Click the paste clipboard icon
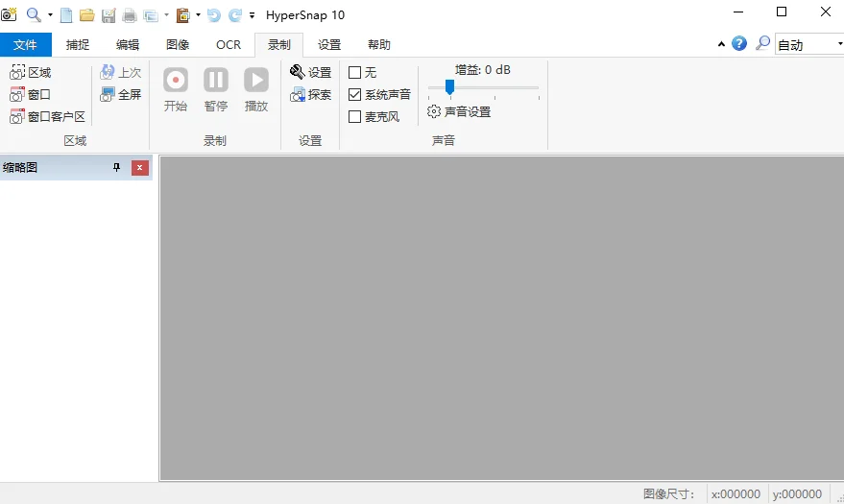This screenshot has width=844, height=504. coord(183,15)
